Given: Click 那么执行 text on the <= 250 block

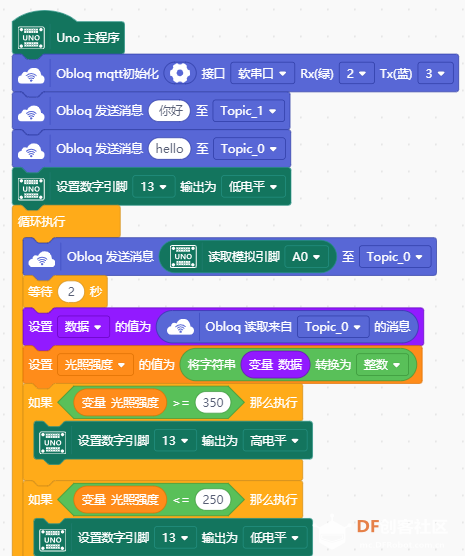Looking at the screenshot, I should [273, 500].
